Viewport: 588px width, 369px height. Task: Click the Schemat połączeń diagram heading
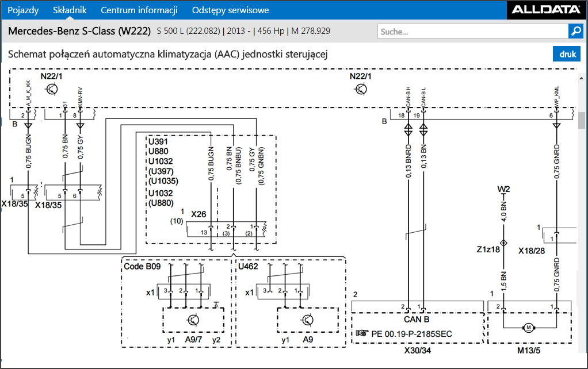[x=167, y=55]
